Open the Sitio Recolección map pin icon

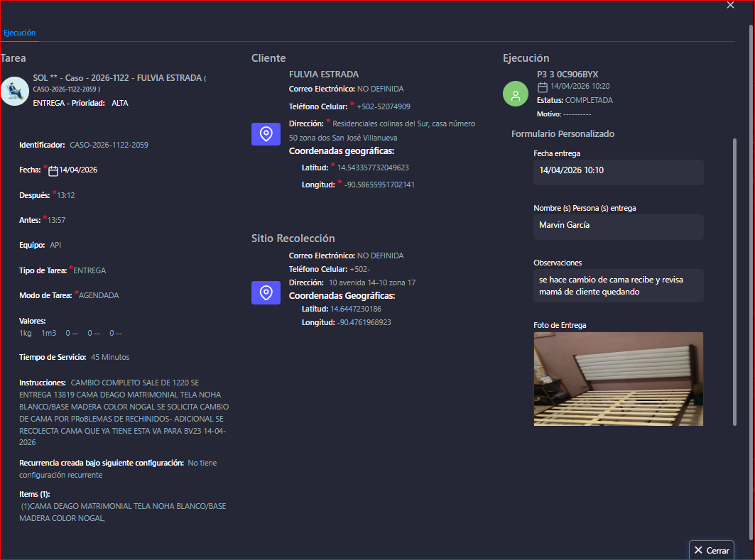point(266,292)
